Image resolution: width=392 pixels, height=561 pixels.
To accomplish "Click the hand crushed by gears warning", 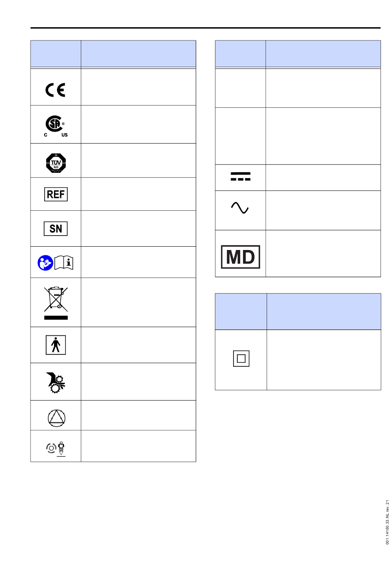I will click(56, 382).
